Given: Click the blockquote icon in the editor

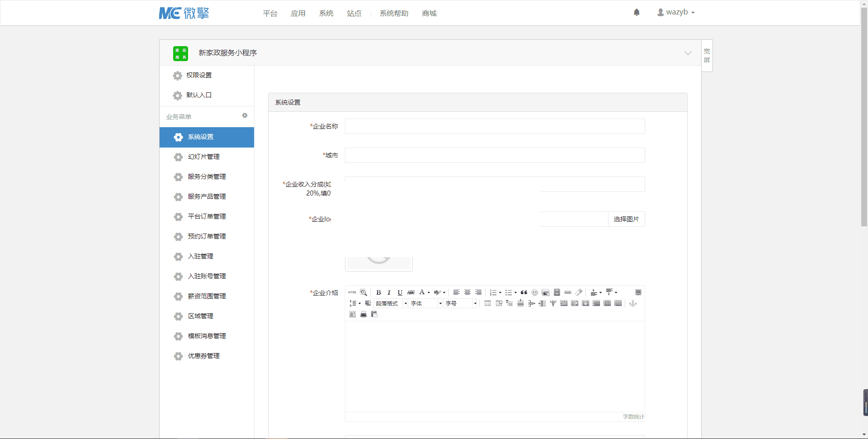Looking at the screenshot, I should [525, 292].
